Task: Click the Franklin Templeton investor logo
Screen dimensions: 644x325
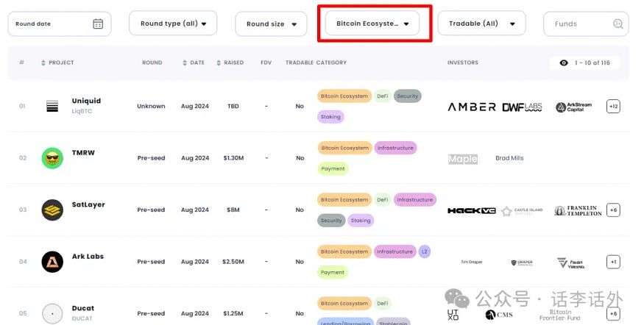Action: (x=578, y=210)
